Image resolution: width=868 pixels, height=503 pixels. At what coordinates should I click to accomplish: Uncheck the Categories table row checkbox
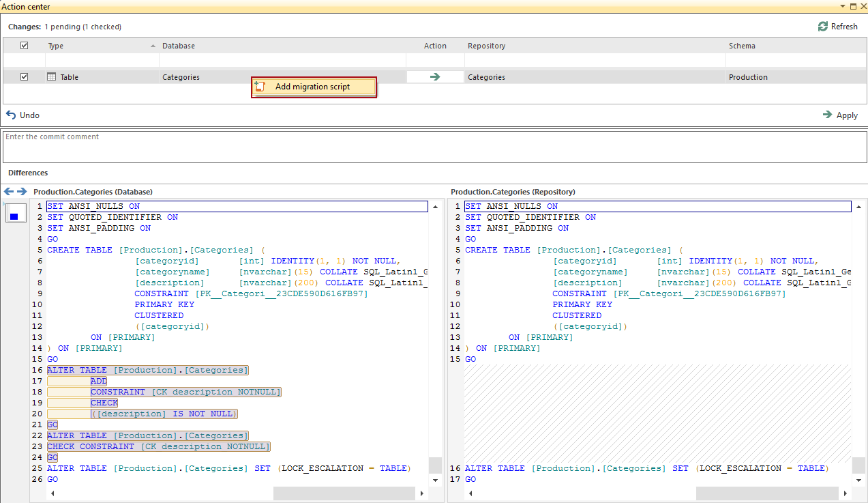pyautogui.click(x=25, y=77)
